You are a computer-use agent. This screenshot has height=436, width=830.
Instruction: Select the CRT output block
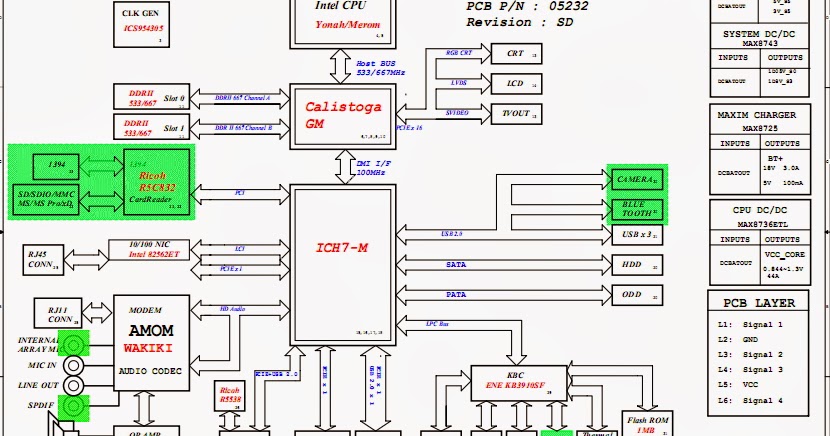(x=516, y=53)
